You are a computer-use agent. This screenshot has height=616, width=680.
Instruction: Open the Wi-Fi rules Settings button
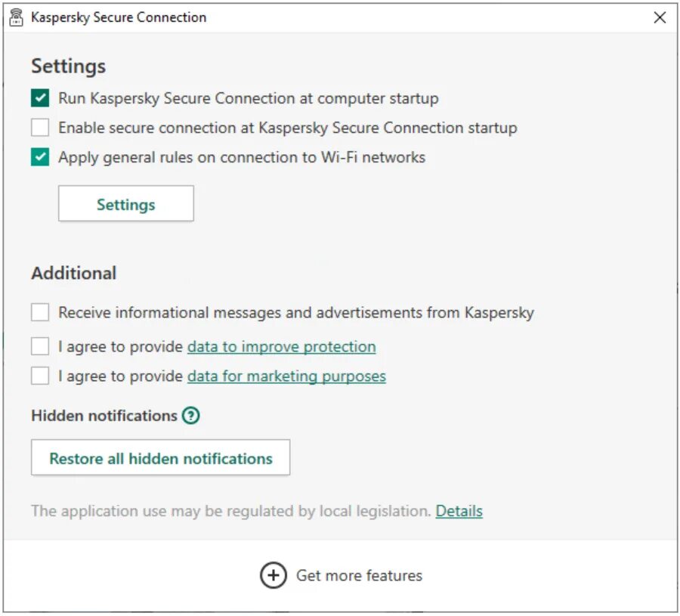click(125, 204)
